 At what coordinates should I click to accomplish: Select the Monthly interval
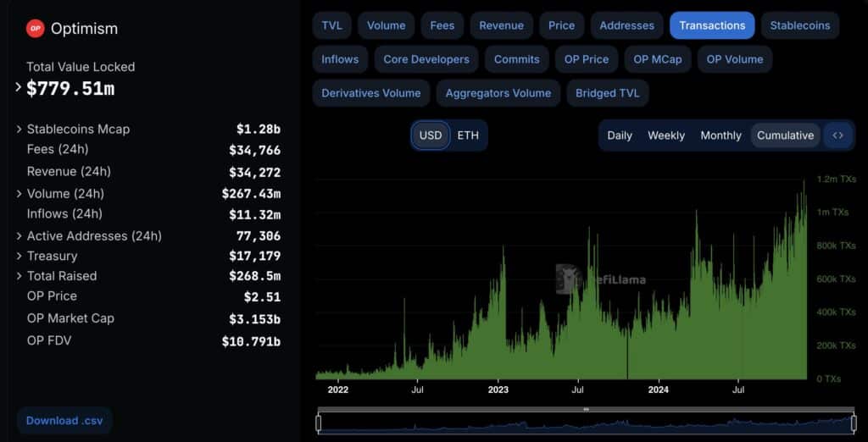(x=721, y=135)
